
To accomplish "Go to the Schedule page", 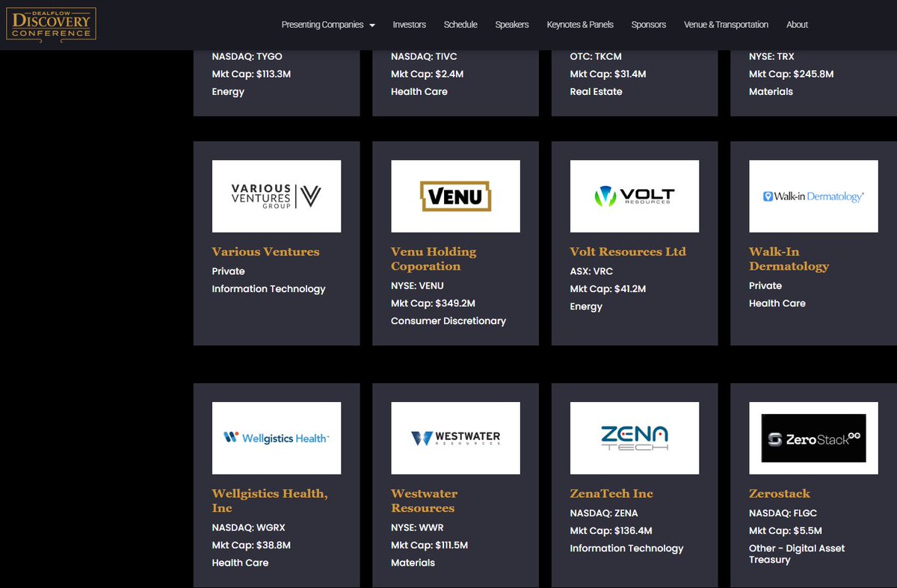I will (x=460, y=25).
